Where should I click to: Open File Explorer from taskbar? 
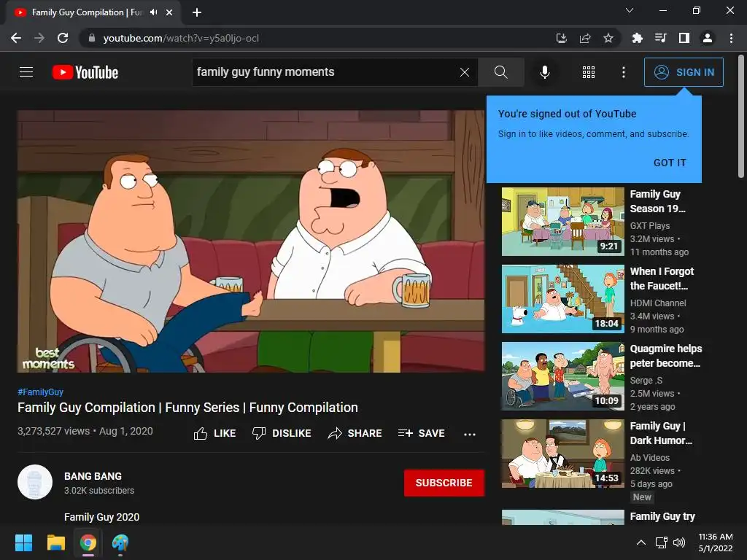(55, 542)
